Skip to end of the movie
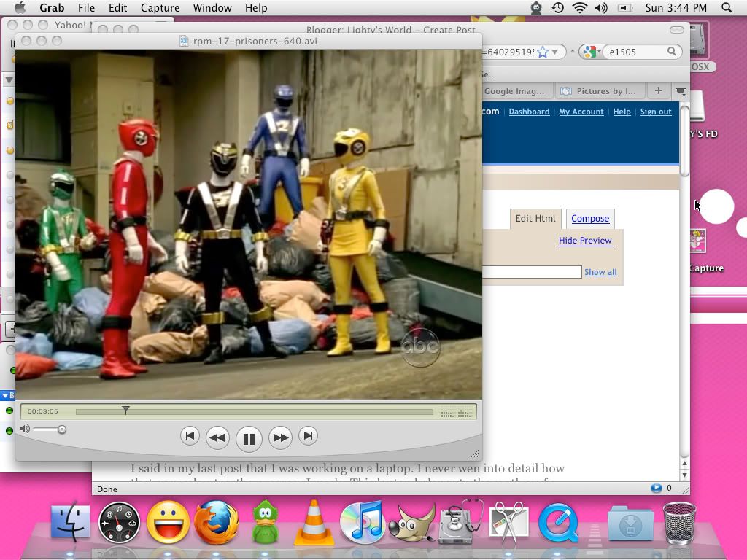747x560 pixels. coord(308,436)
